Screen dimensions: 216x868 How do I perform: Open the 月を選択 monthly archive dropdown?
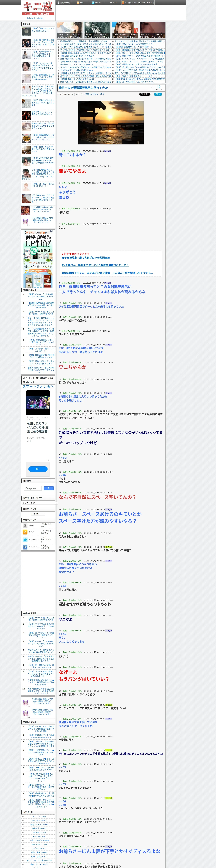coord(38,514)
